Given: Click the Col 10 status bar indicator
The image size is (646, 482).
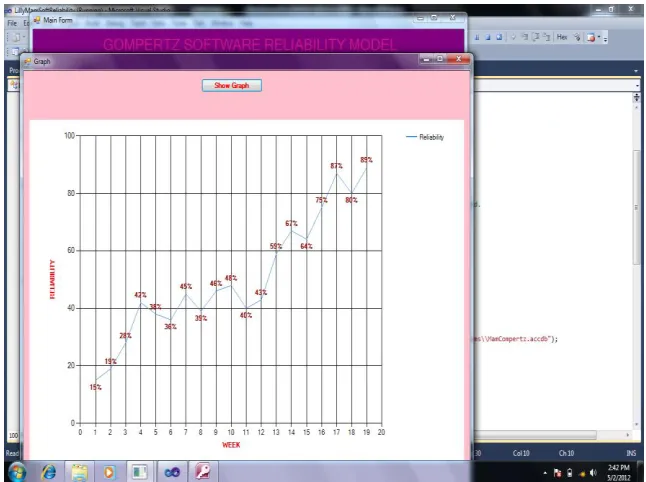Looking at the screenshot, I should [521, 453].
